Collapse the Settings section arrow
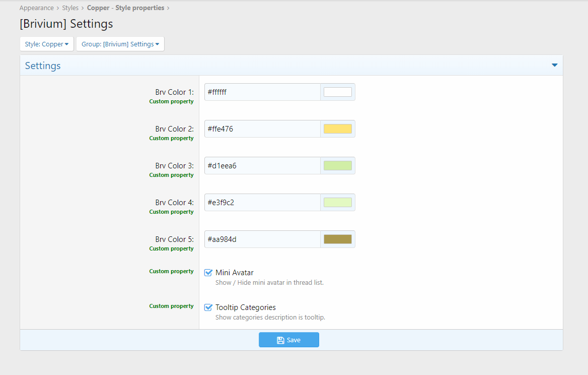The height and width of the screenshot is (375, 588). tap(555, 66)
